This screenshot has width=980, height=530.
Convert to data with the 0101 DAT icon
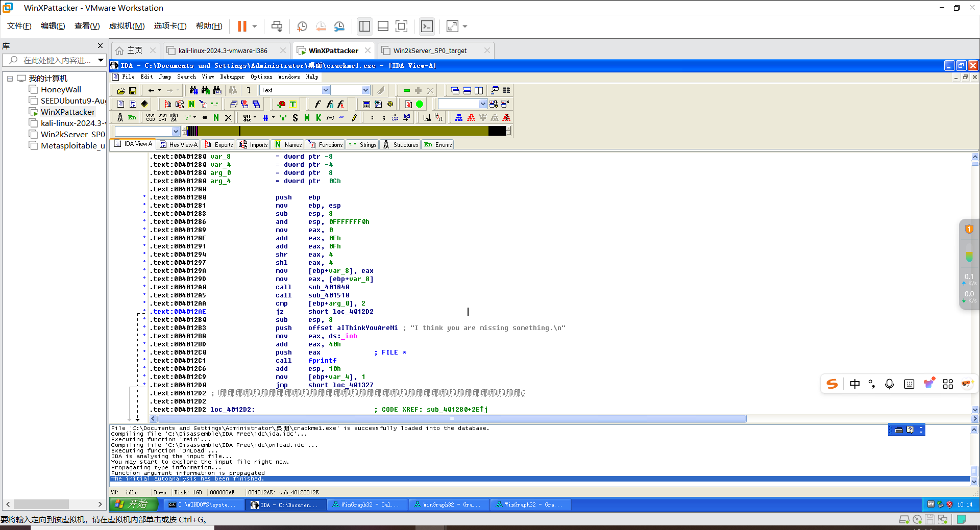(x=162, y=118)
